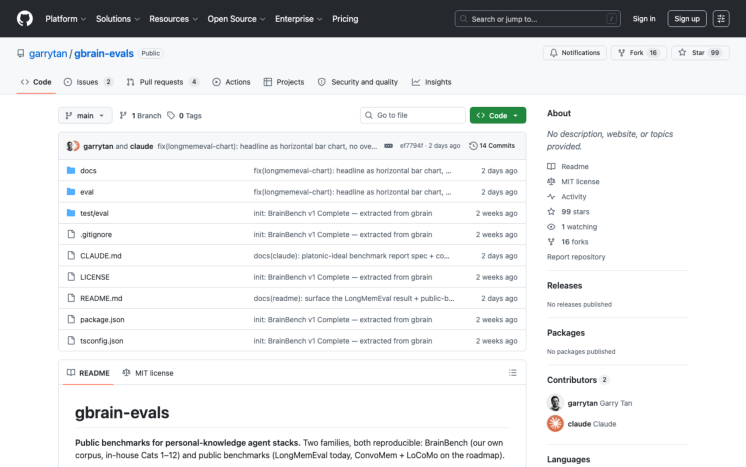
Task: Expand the Open Source menu
Action: [236, 19]
